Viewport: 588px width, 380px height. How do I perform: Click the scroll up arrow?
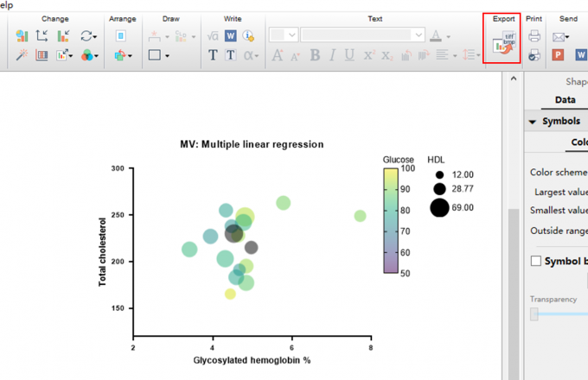pos(514,79)
